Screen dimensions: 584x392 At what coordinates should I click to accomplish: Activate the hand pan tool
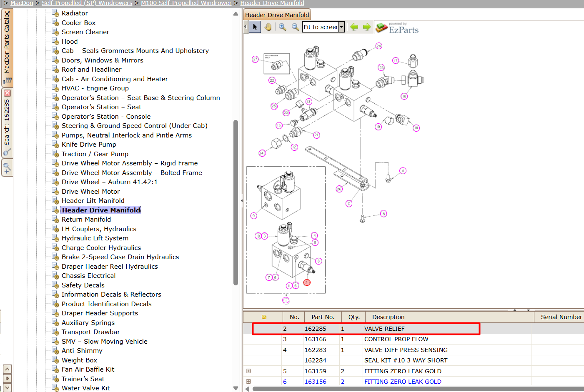click(x=268, y=27)
